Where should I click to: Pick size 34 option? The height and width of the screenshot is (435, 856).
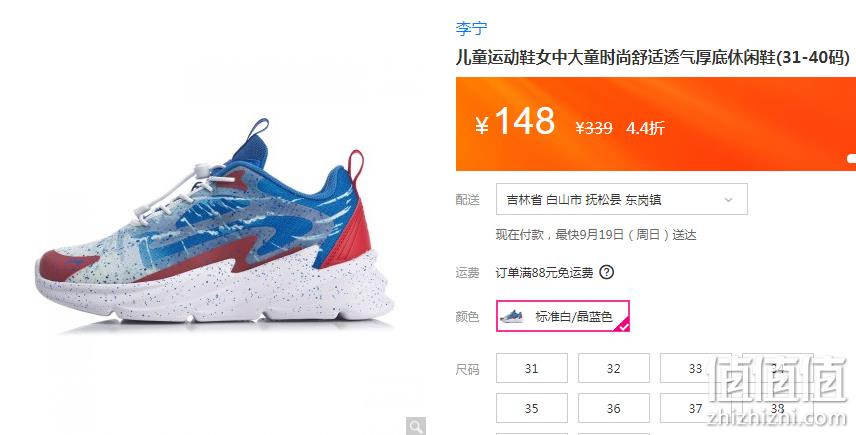(777, 368)
